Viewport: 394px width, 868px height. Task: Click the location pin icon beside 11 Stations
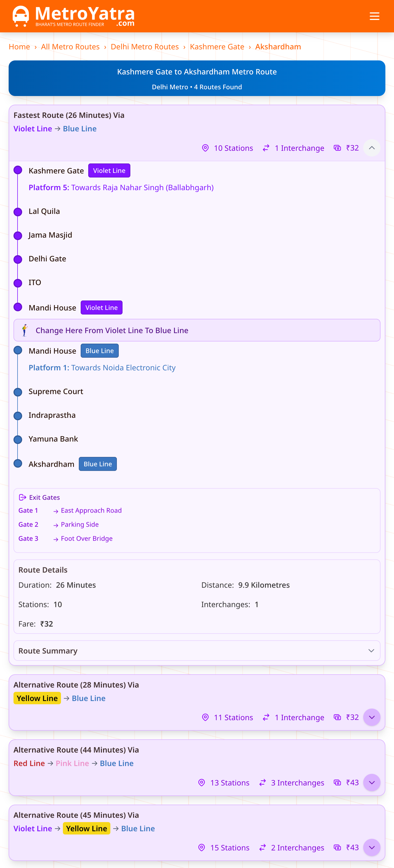pos(205,717)
